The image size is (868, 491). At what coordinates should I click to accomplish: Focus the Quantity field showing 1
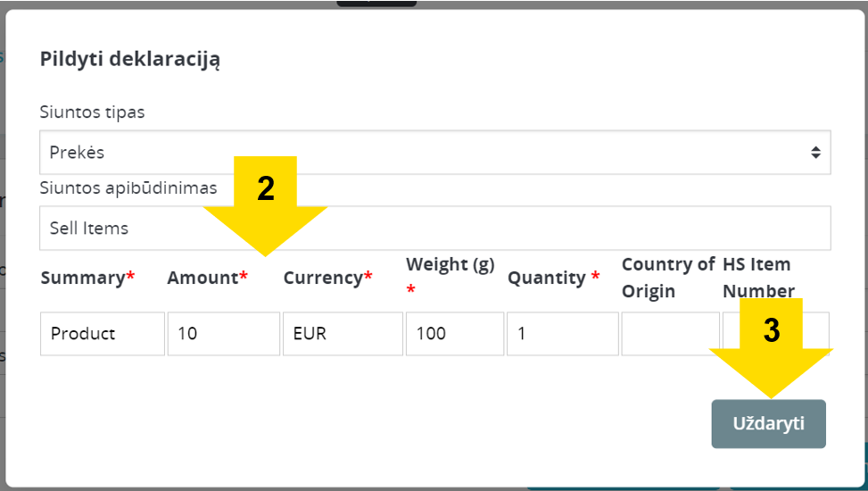click(562, 334)
